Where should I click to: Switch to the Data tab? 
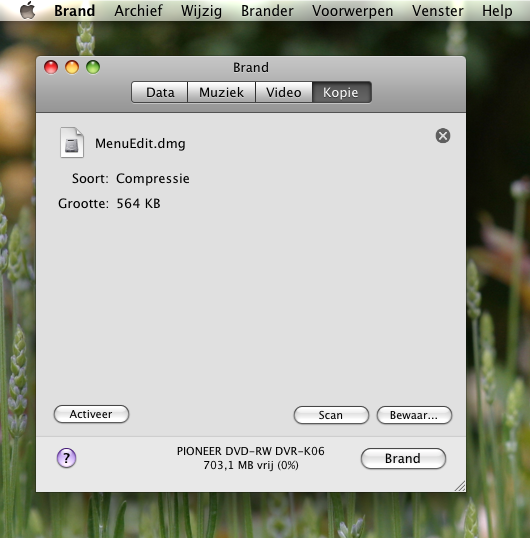click(x=160, y=92)
